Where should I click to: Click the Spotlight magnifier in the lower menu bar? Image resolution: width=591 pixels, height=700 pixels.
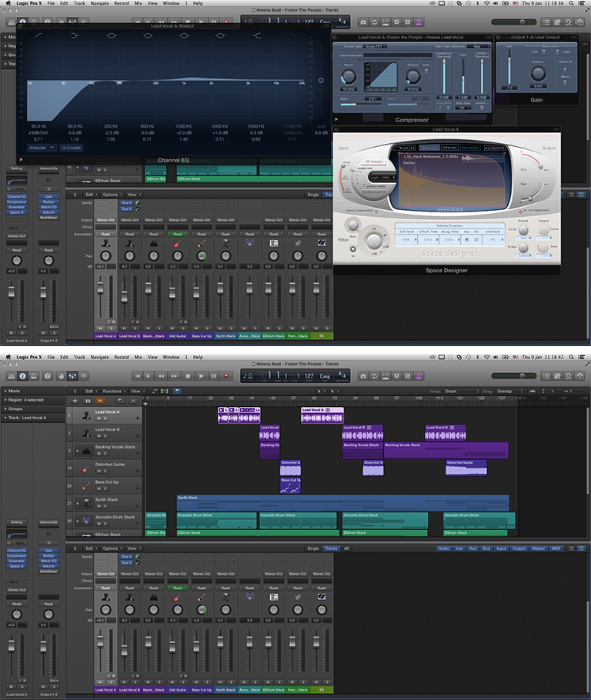[571, 357]
